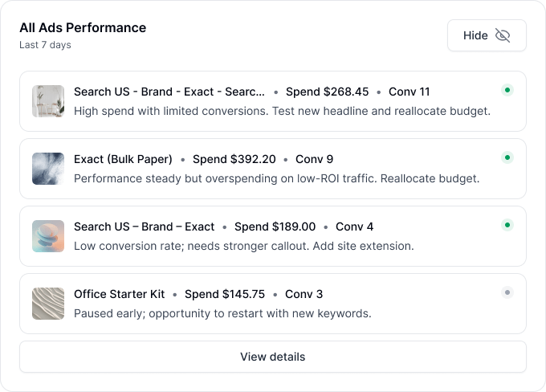Toggle gray paused dot for Office Starter Kit

pos(507,292)
